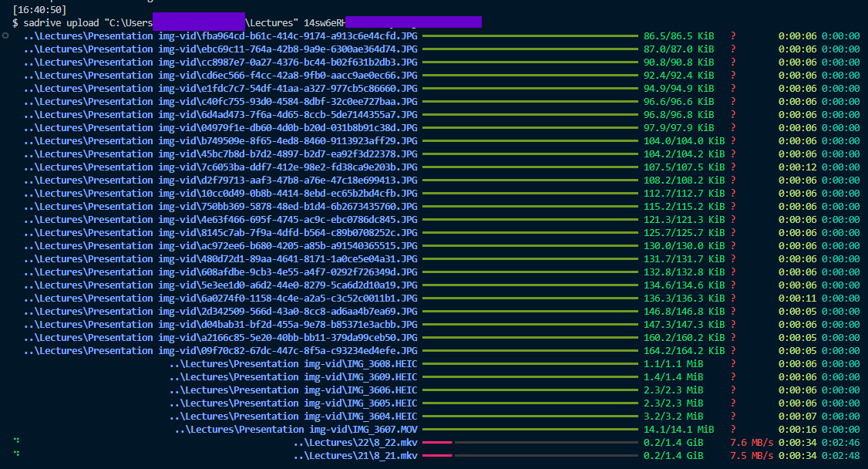Click the command decoration circle in the terminal gutter
The width and height of the screenshot is (868, 469).
click(x=5, y=36)
